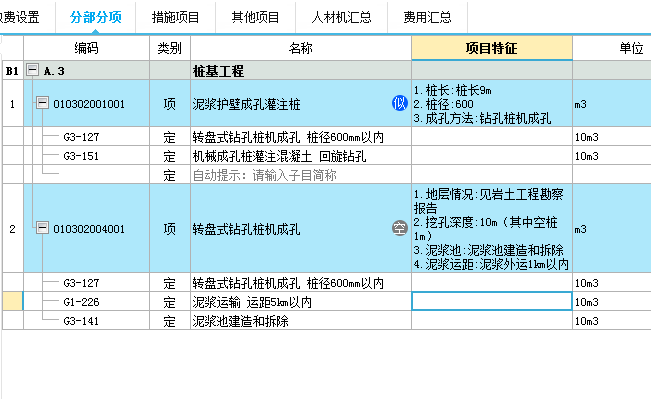Switch to the 其他项目 tab
651x399 pixels.
[255, 17]
